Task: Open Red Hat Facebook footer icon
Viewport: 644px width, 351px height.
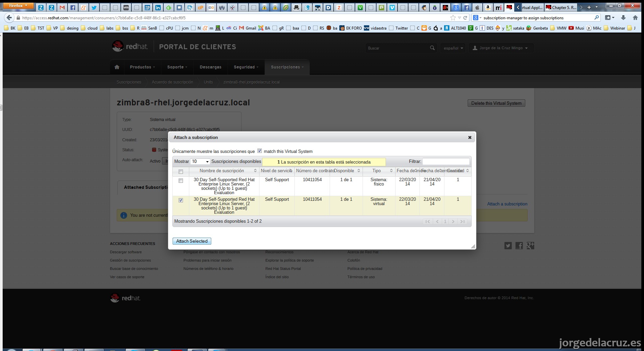Action: pos(519,246)
